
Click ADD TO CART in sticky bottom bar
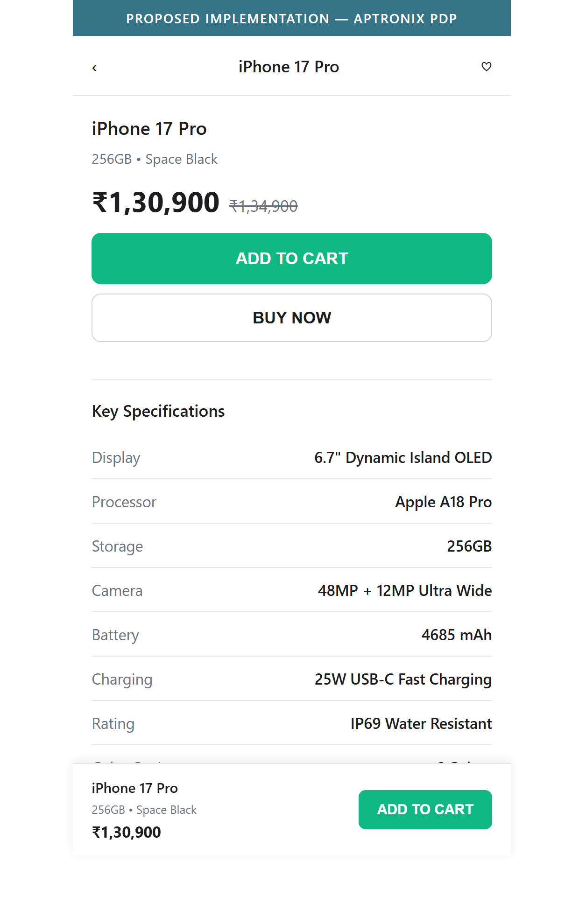(425, 810)
